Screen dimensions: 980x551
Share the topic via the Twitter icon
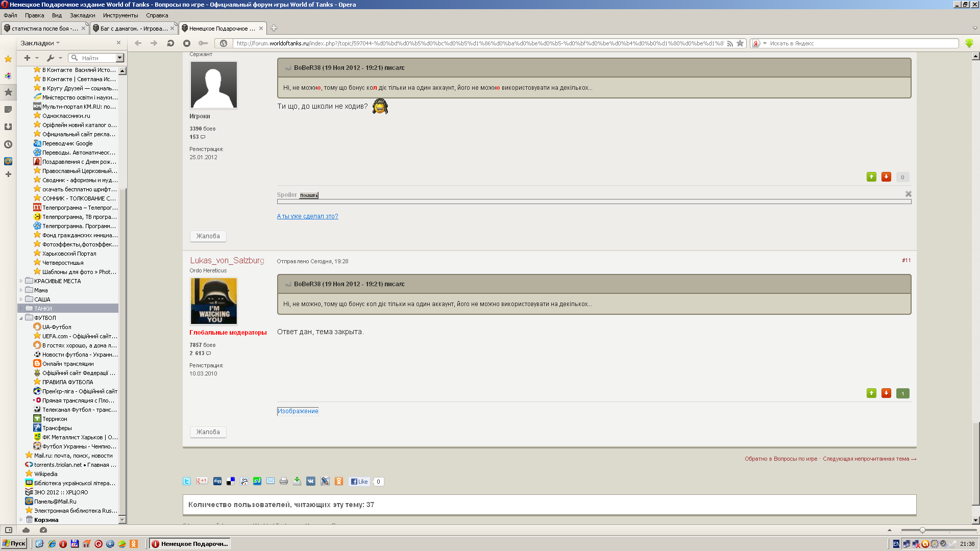tap(187, 481)
